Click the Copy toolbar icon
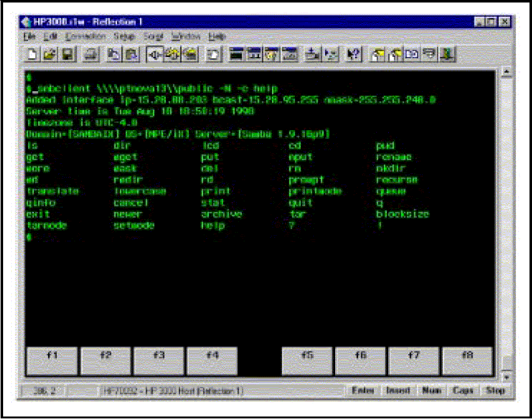 [x=114, y=54]
